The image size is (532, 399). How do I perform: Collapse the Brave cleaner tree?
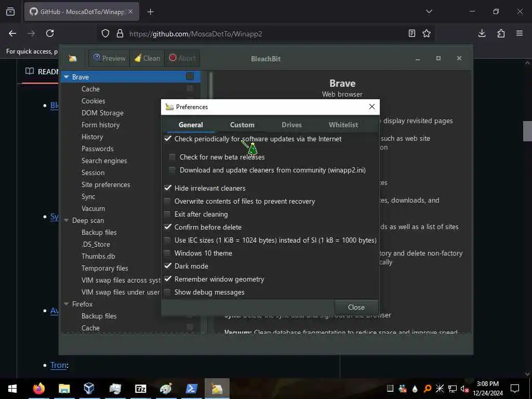click(66, 77)
